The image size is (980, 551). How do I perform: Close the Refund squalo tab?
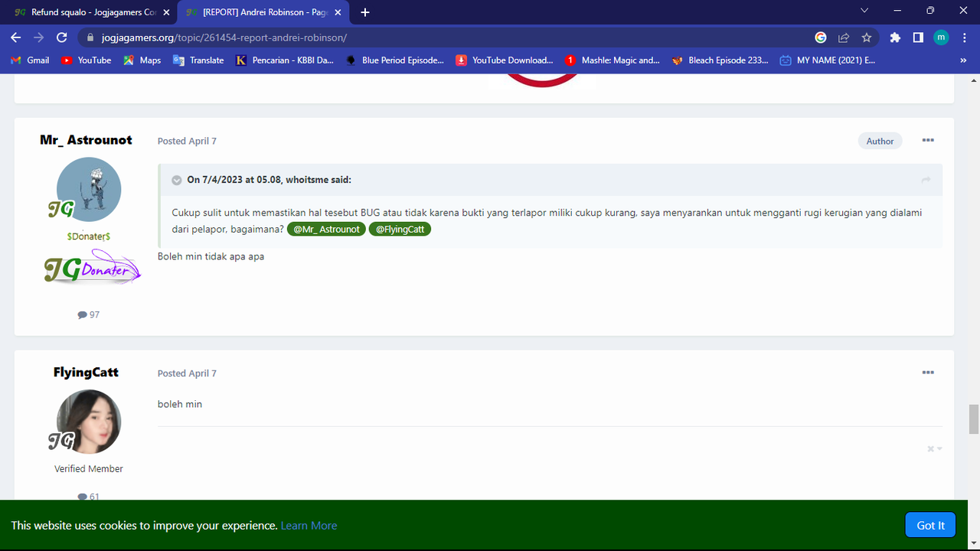click(166, 12)
